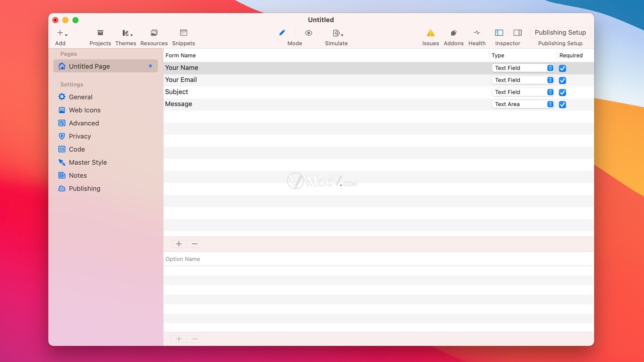Add a new form field with plus
This screenshot has width=644, height=362.
point(179,244)
